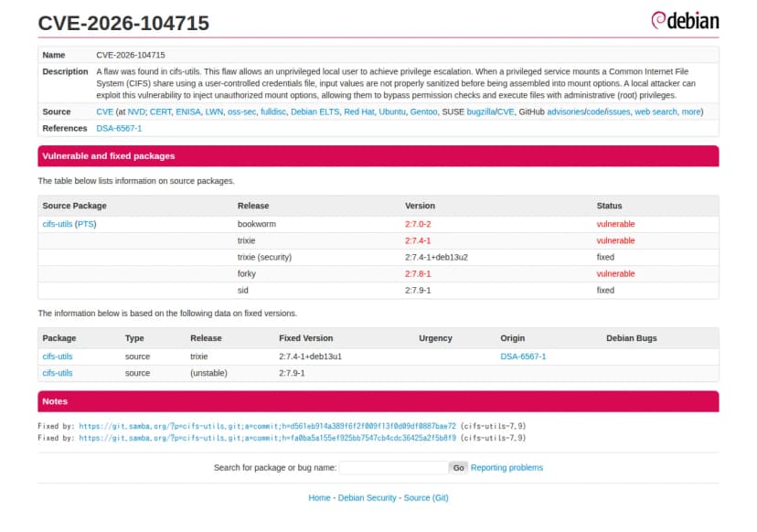Select trixie security version 2:7.4-1+deb13u2
The height and width of the screenshot is (532, 757).
tap(436, 257)
